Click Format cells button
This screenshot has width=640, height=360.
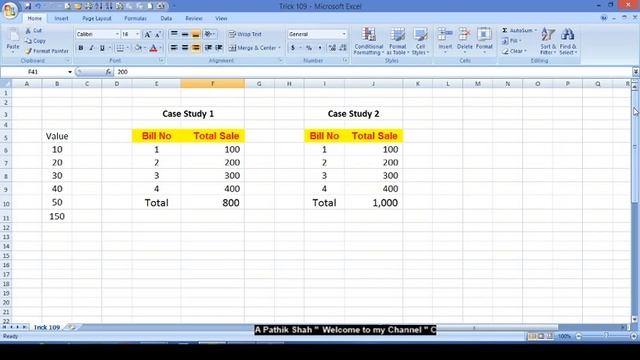point(484,40)
